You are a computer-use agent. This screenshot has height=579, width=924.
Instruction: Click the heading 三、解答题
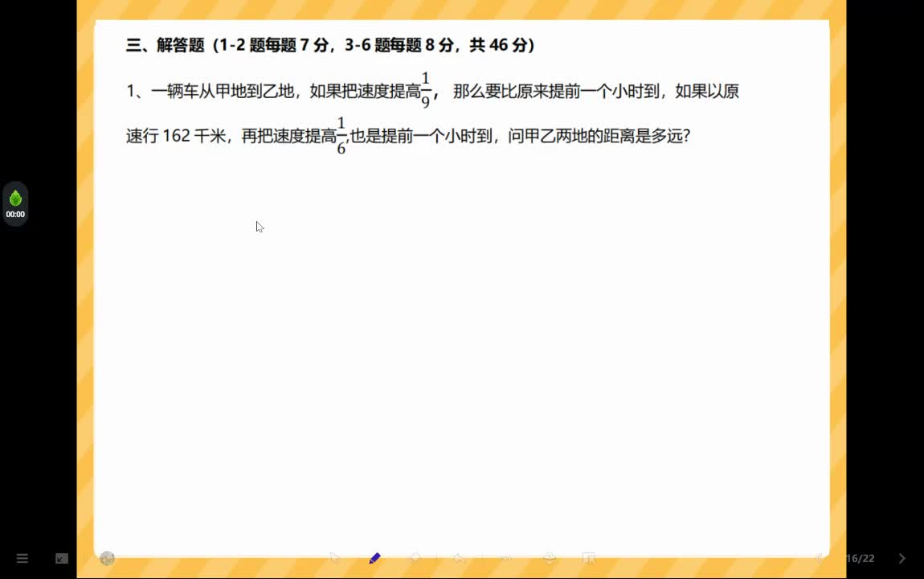(x=165, y=45)
